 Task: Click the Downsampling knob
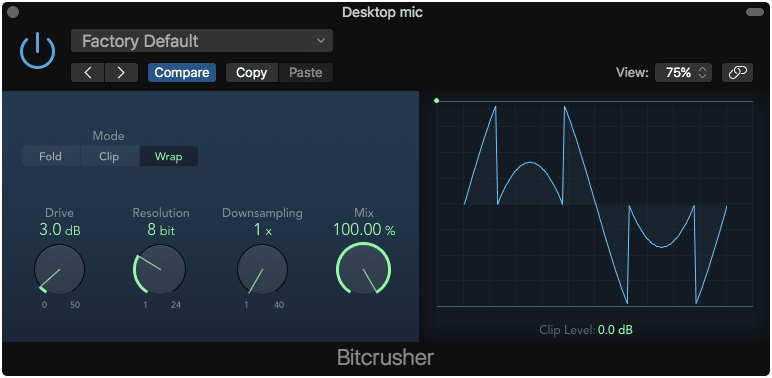pyautogui.click(x=262, y=270)
